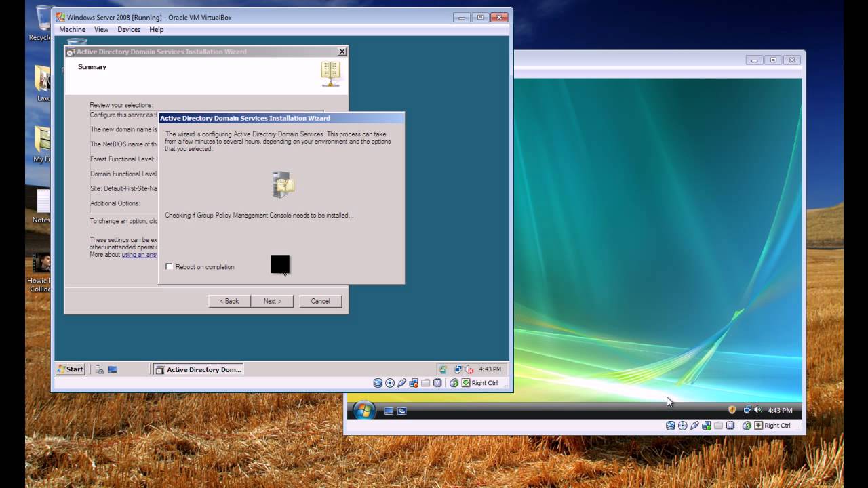Click network adapter indicator in Server 2008 VM status bar
The image size is (868, 488).
pos(414,383)
